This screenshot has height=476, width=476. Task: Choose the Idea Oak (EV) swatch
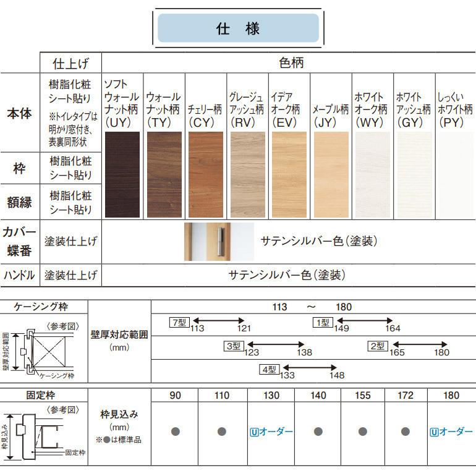tap(289, 174)
